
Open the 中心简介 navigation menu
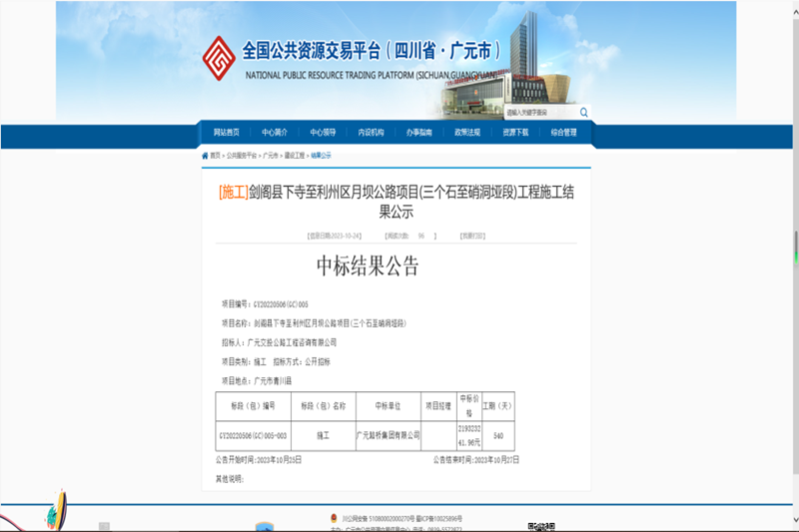[275, 133]
